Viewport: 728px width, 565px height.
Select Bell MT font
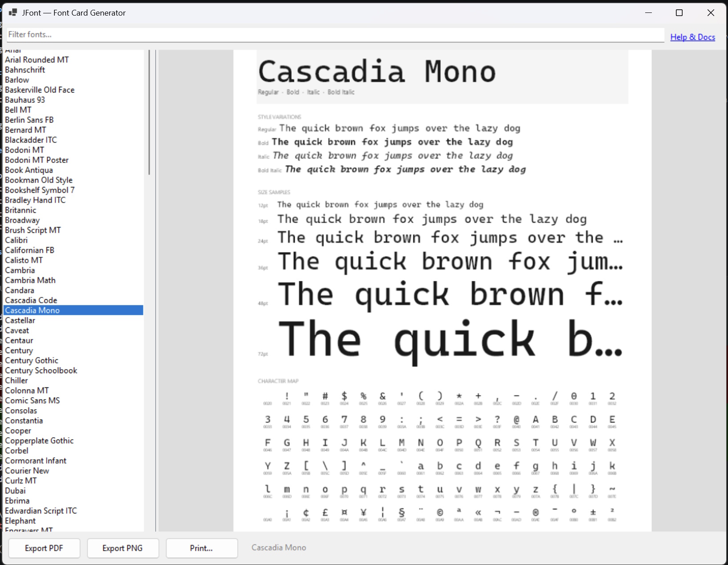coord(73,110)
